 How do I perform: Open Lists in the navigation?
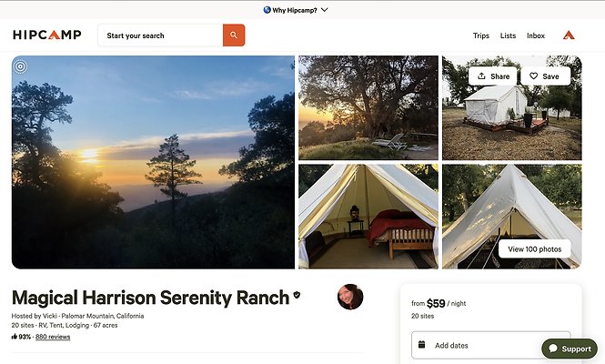pos(509,35)
